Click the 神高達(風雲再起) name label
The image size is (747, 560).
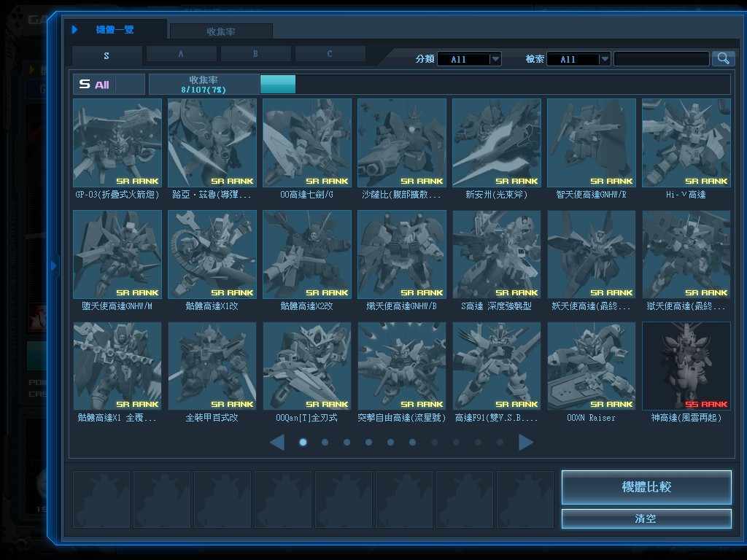pos(686,418)
